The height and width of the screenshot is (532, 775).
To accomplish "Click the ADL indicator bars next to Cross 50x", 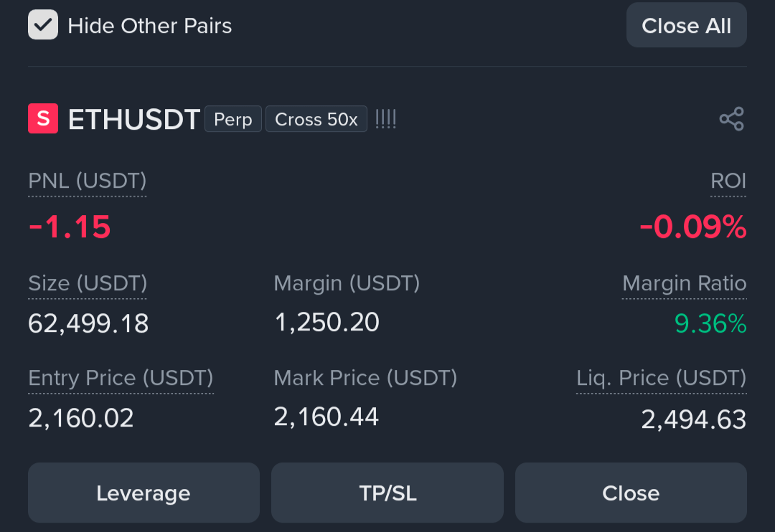I will [385, 119].
